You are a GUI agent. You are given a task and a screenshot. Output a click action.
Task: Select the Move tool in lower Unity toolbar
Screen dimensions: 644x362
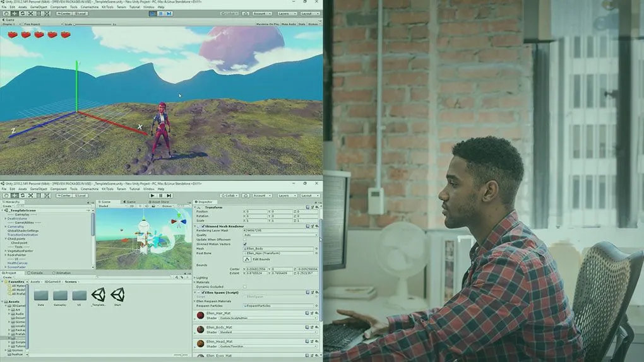tap(15, 196)
